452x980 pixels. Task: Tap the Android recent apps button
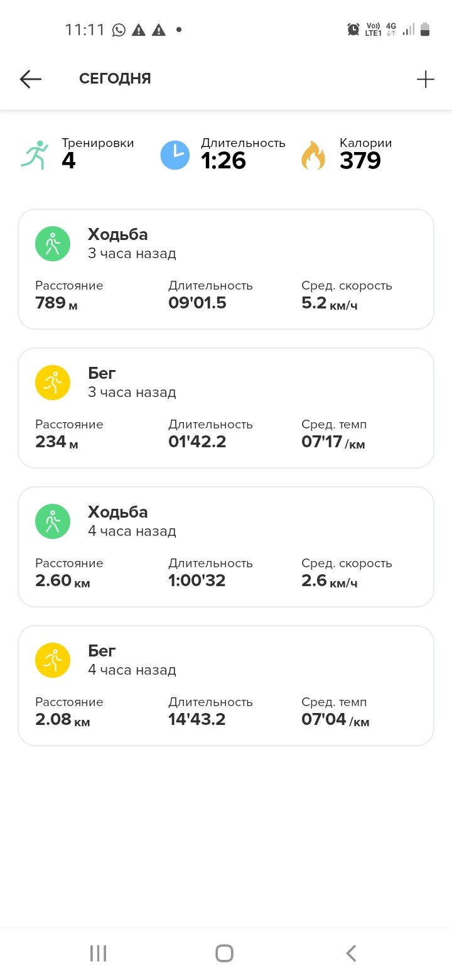98,953
